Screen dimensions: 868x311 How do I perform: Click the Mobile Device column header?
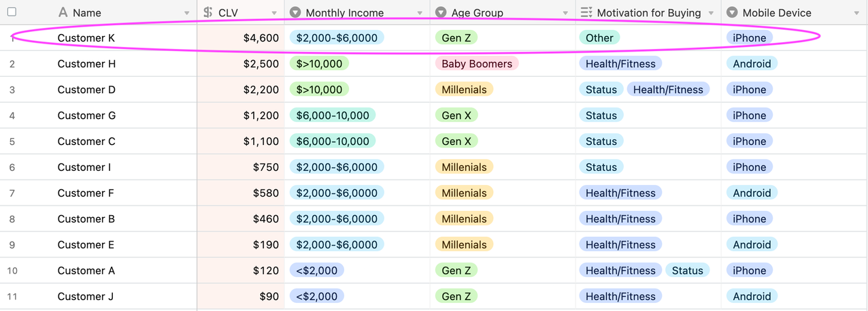tap(777, 13)
